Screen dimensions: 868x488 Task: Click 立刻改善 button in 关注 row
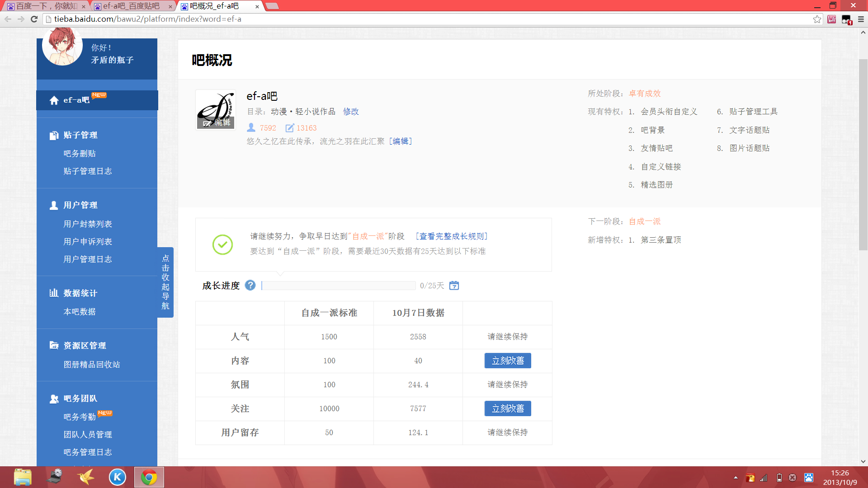pyautogui.click(x=507, y=408)
